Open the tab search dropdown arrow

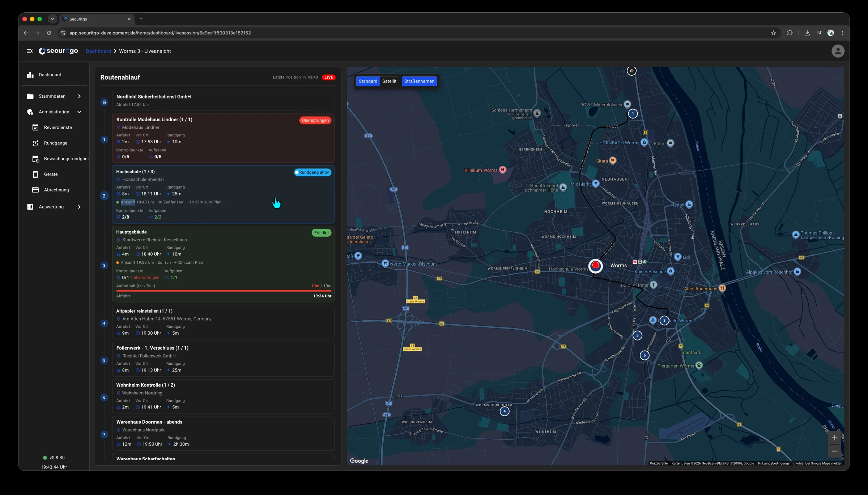pyautogui.click(x=52, y=19)
